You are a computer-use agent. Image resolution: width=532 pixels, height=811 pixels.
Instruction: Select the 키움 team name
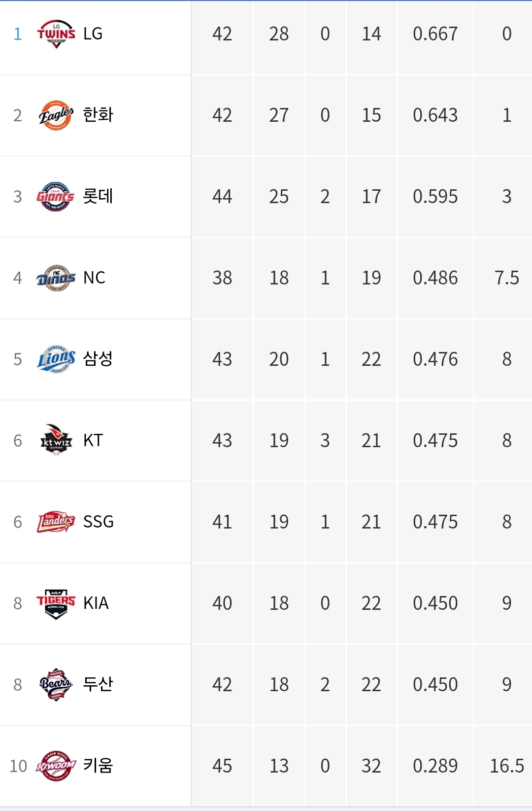click(x=98, y=766)
